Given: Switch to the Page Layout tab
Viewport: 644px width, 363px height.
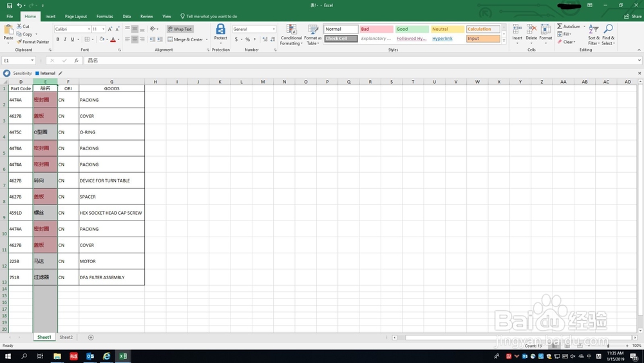Looking at the screenshot, I should pos(75,17).
